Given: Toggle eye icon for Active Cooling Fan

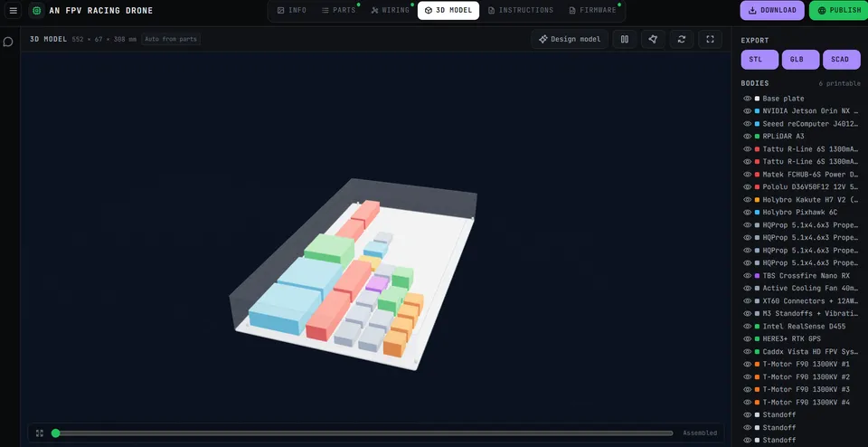Looking at the screenshot, I should coord(748,288).
